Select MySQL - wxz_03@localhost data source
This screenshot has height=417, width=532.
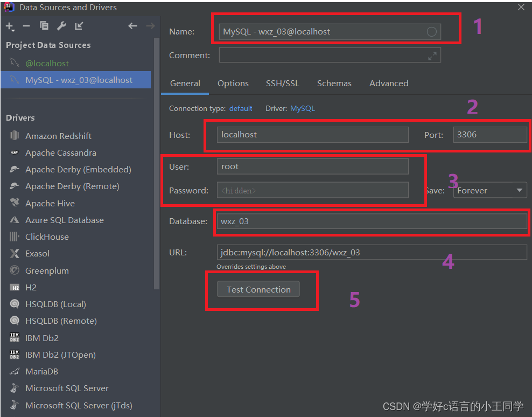76,80
